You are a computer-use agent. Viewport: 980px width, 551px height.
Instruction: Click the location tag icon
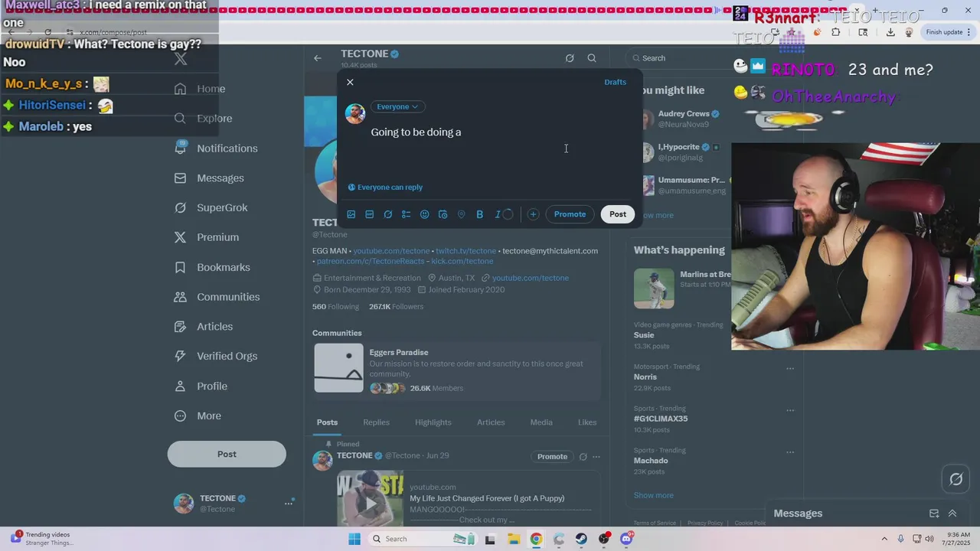[x=461, y=214]
